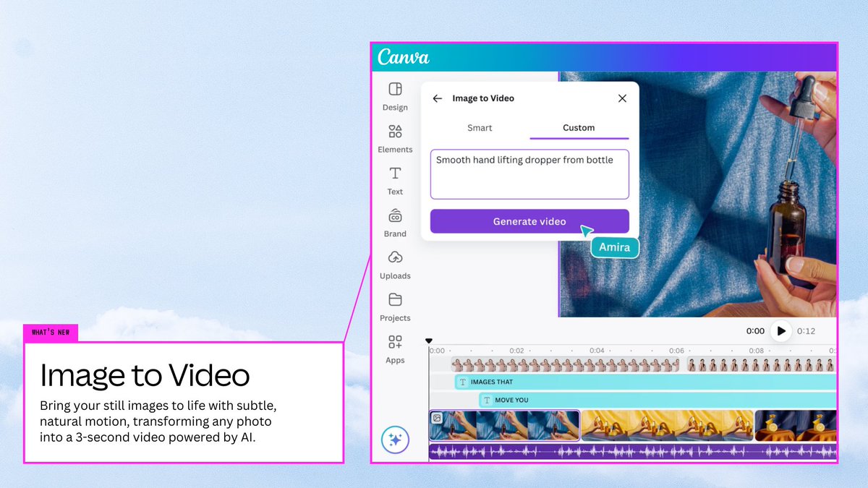
Task: Open the Design panel in sidebar
Action: [395, 96]
